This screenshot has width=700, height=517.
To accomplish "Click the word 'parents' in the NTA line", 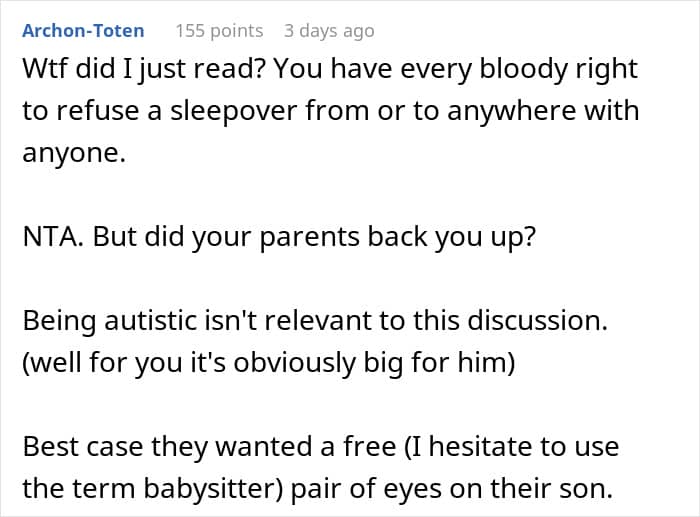I will [309, 237].
